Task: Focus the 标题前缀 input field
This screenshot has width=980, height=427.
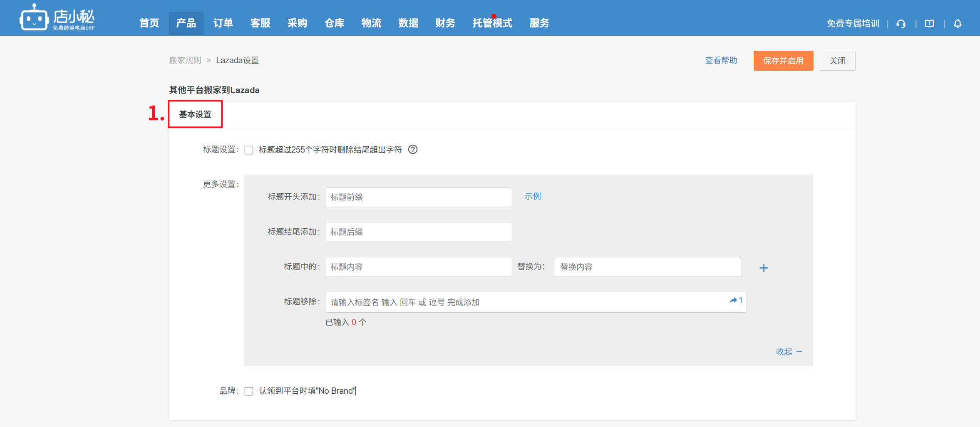Action: [x=418, y=197]
